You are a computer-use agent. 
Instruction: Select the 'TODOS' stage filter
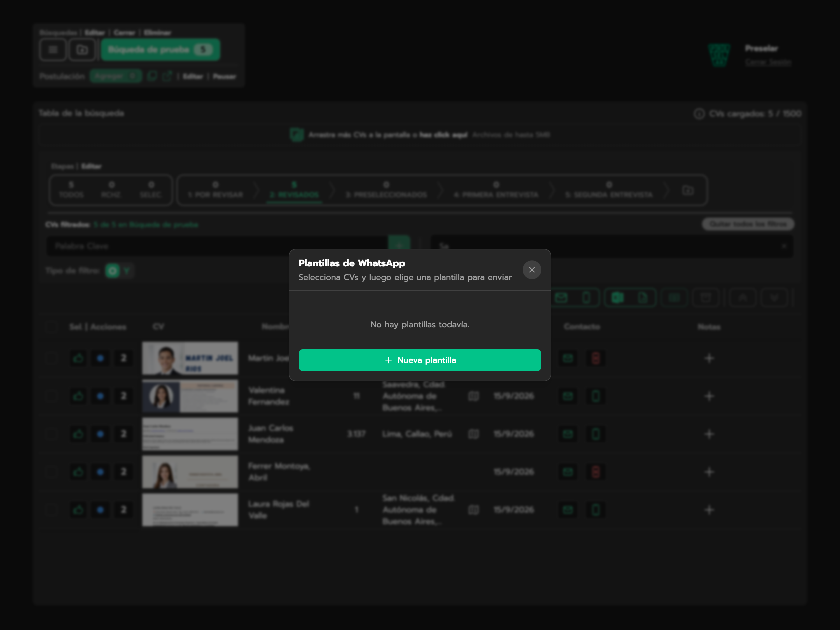(71, 190)
